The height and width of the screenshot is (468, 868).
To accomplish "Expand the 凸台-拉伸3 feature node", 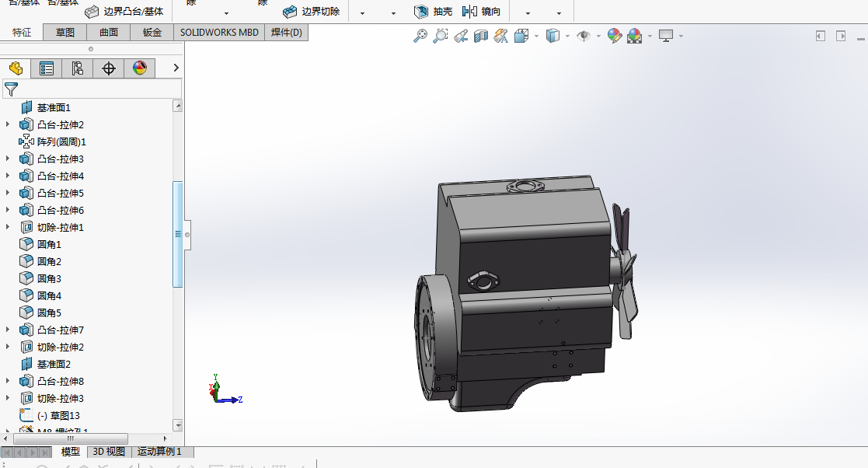I will [x=8, y=159].
